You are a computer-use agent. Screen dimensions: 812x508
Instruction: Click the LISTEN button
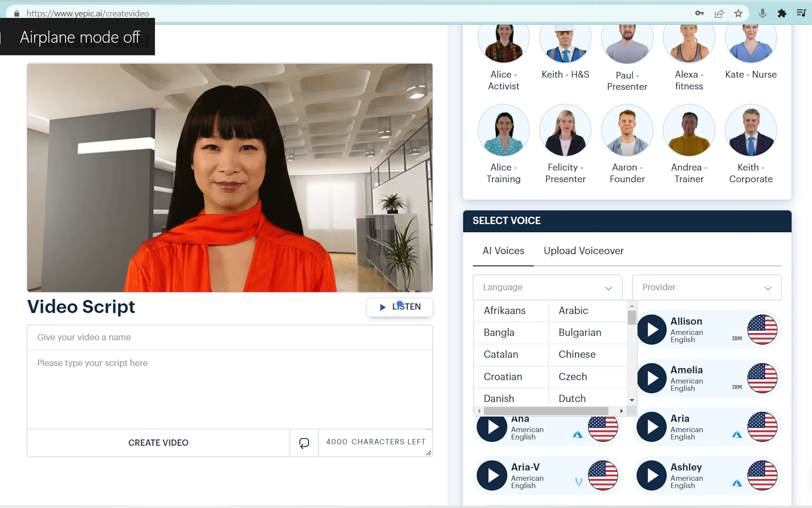(400, 307)
